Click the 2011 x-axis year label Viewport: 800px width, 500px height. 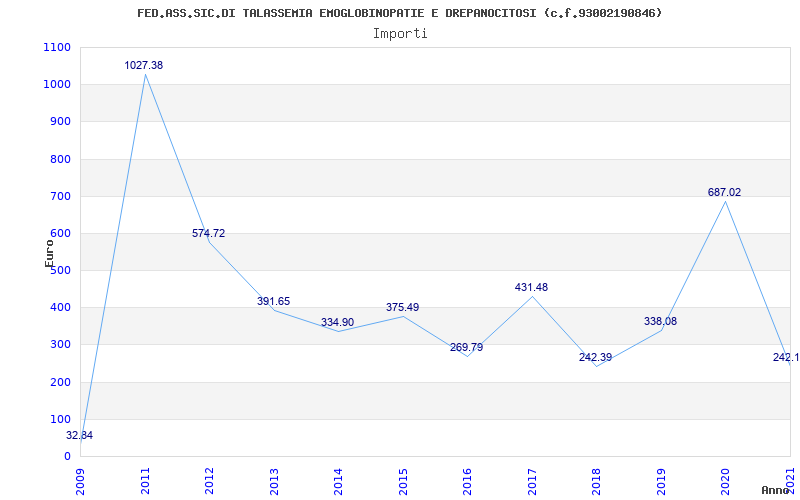tap(145, 482)
